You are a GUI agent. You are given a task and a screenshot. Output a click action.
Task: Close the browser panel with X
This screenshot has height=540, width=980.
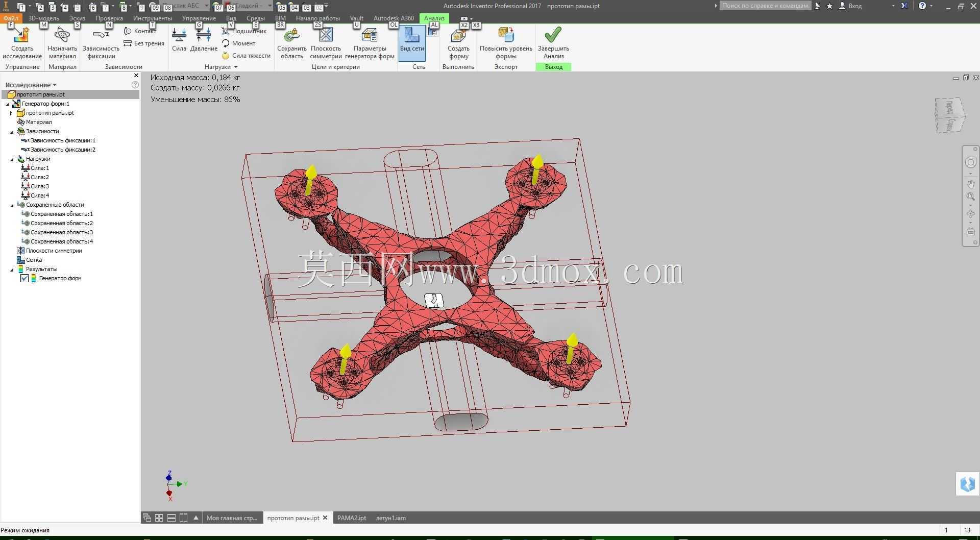(x=136, y=76)
